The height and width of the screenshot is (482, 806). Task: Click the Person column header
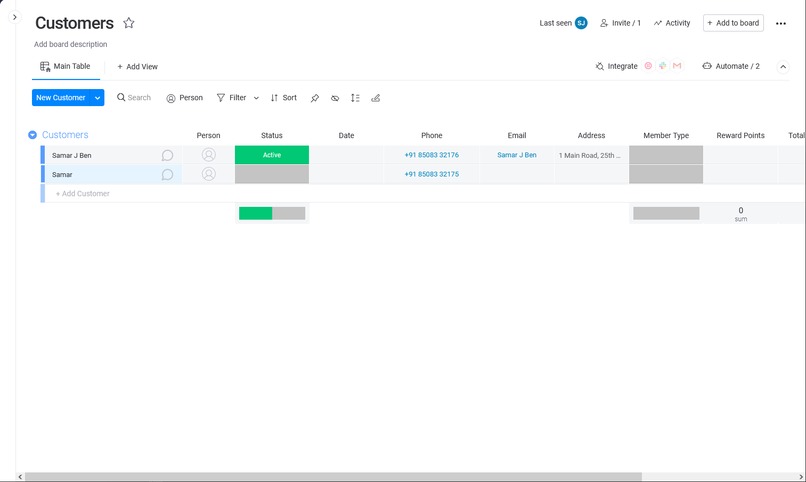pyautogui.click(x=208, y=136)
